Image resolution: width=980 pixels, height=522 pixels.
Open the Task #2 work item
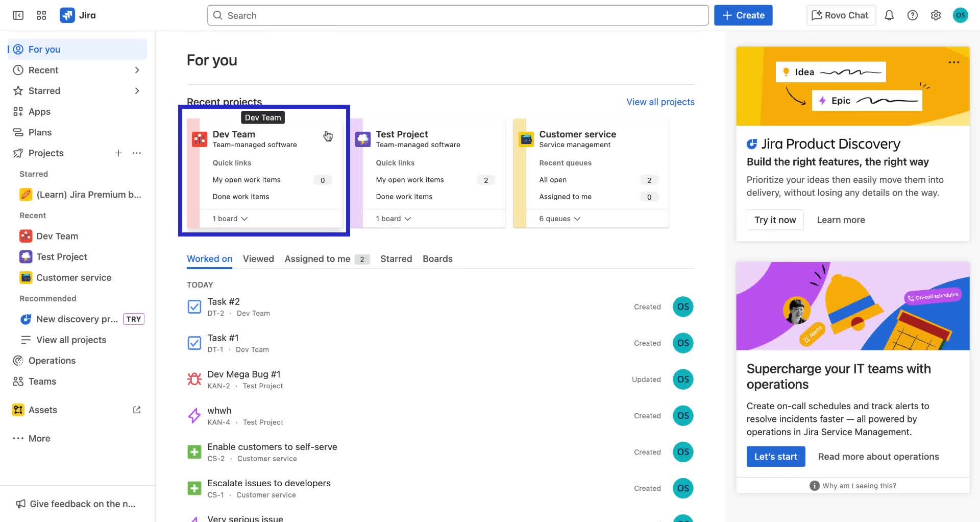click(224, 302)
